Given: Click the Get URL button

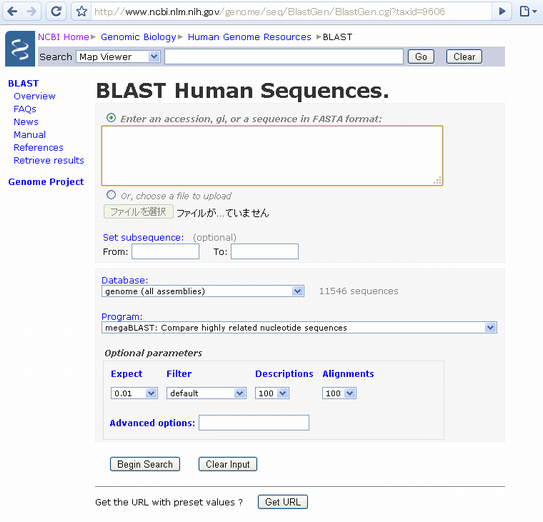Looking at the screenshot, I should 283,502.
